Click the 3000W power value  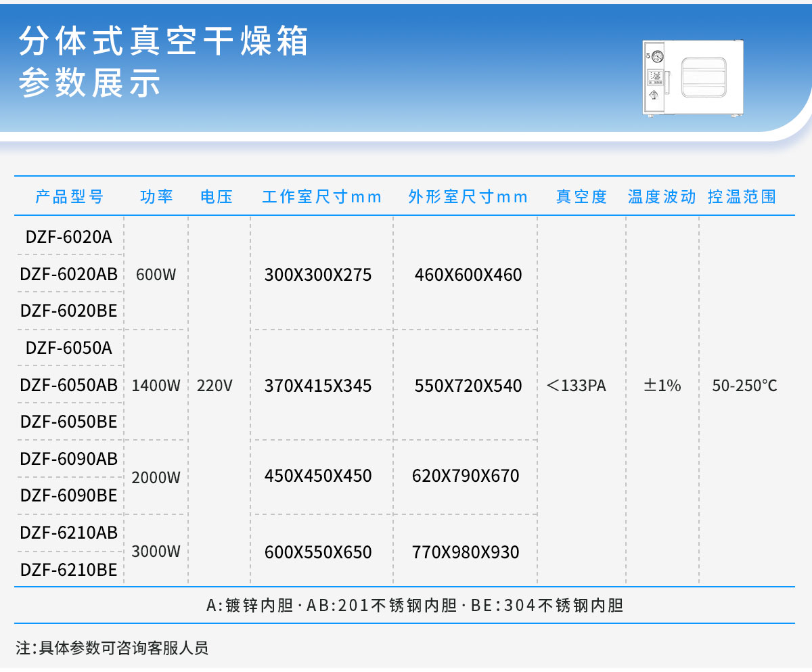point(156,551)
